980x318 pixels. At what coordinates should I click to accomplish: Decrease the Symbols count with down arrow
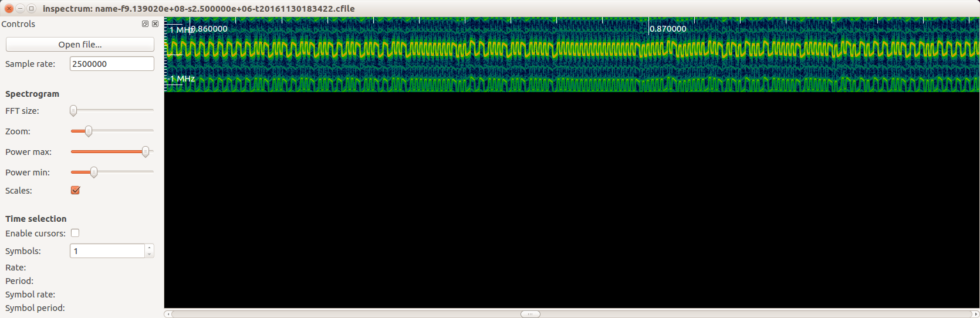point(150,255)
